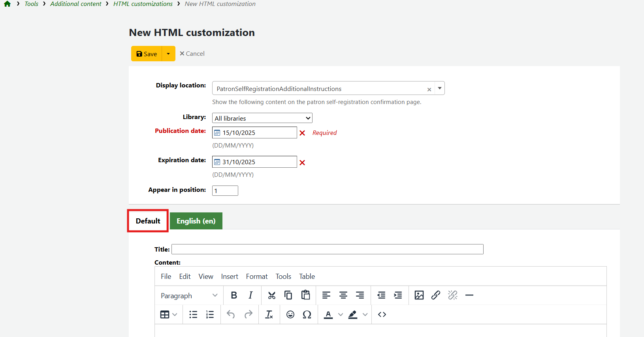Click the Cut scissors icon
This screenshot has height=337, width=644.
(x=271, y=295)
